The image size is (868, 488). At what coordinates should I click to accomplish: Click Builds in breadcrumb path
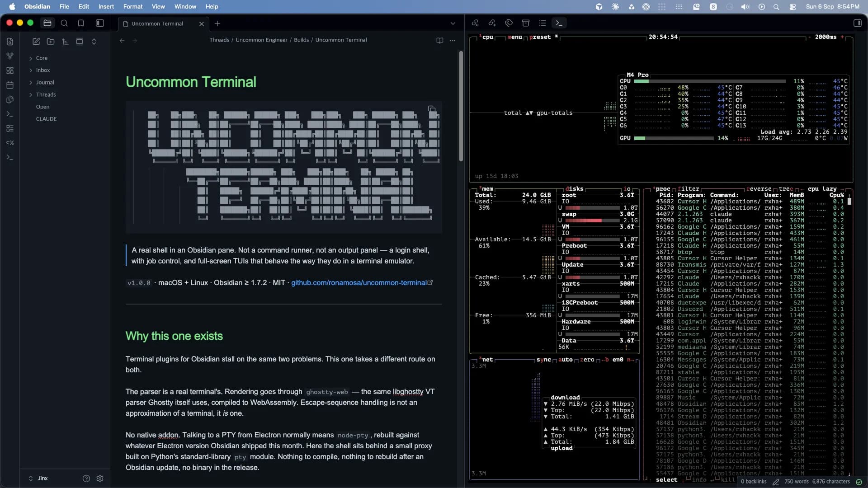(x=301, y=40)
